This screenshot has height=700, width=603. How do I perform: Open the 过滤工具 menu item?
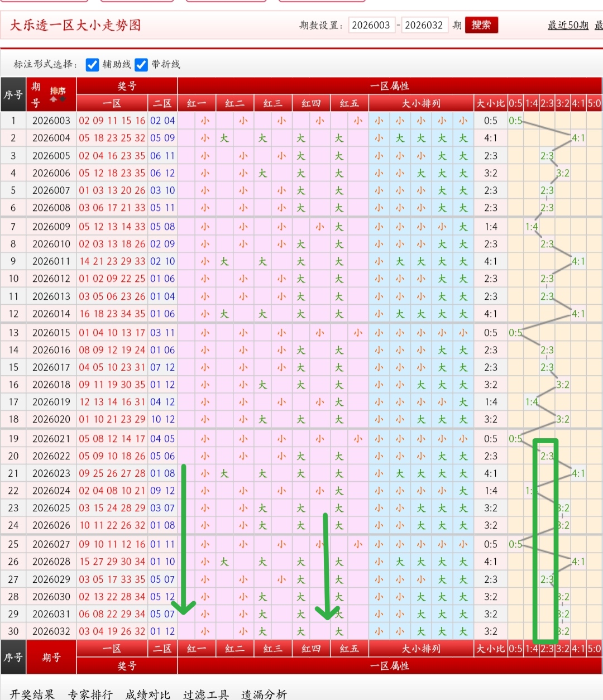coord(206,694)
